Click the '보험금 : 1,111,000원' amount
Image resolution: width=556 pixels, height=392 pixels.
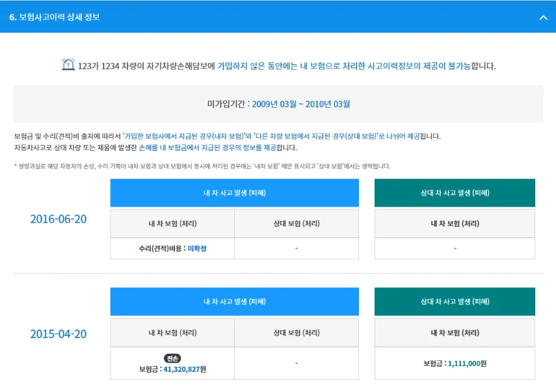[x=454, y=363]
